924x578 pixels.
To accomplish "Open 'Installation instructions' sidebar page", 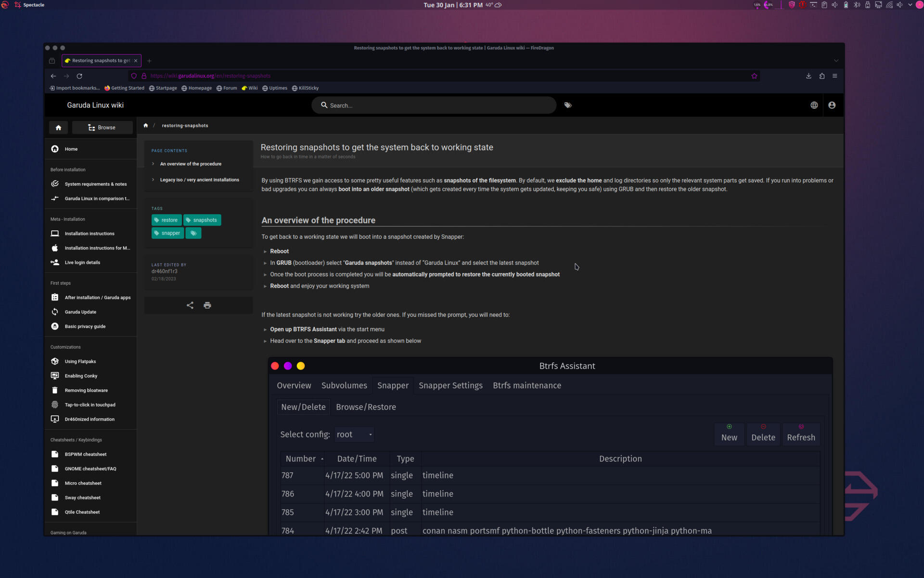I will coord(90,234).
